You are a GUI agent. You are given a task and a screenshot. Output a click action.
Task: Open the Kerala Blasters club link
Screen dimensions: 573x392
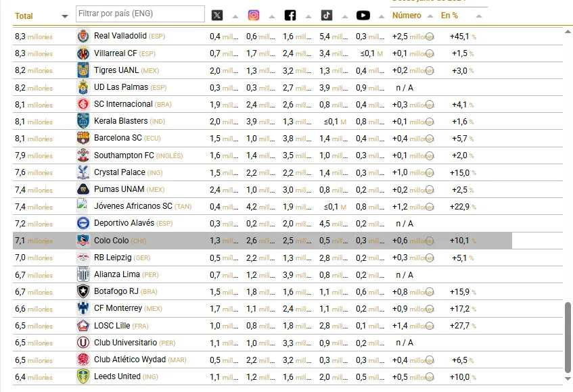coord(120,121)
